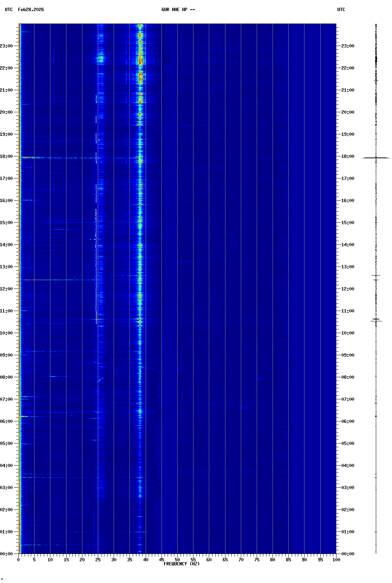Click the "FREQUENCY (HZ)" axis title
392x583 pixels.
click(x=181, y=564)
